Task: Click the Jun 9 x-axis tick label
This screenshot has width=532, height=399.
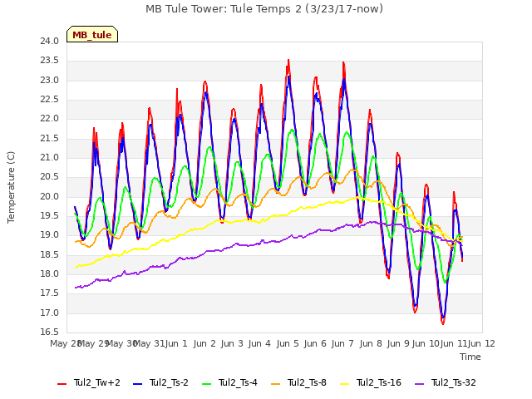Action: (398, 343)
